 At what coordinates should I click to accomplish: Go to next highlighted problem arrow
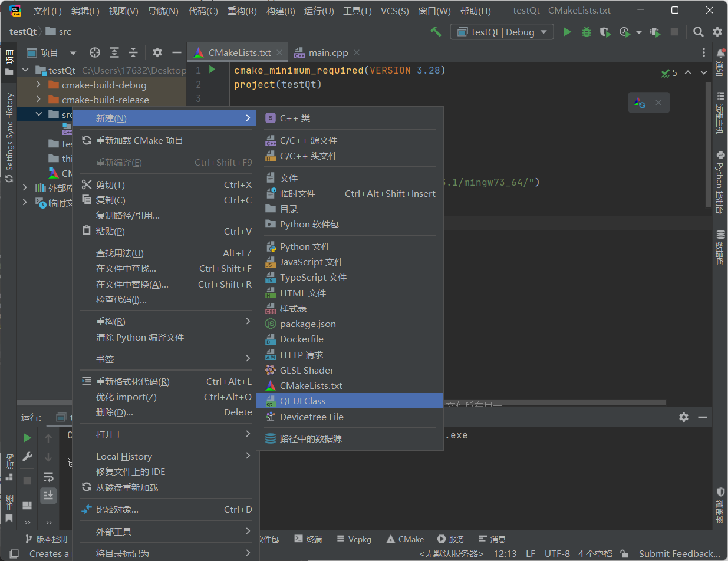[703, 72]
